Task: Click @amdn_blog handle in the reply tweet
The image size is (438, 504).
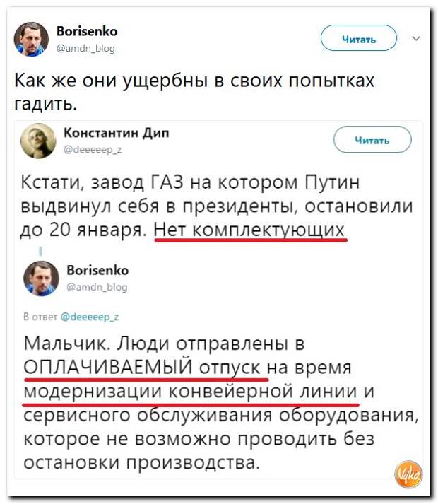Action: click(x=97, y=287)
